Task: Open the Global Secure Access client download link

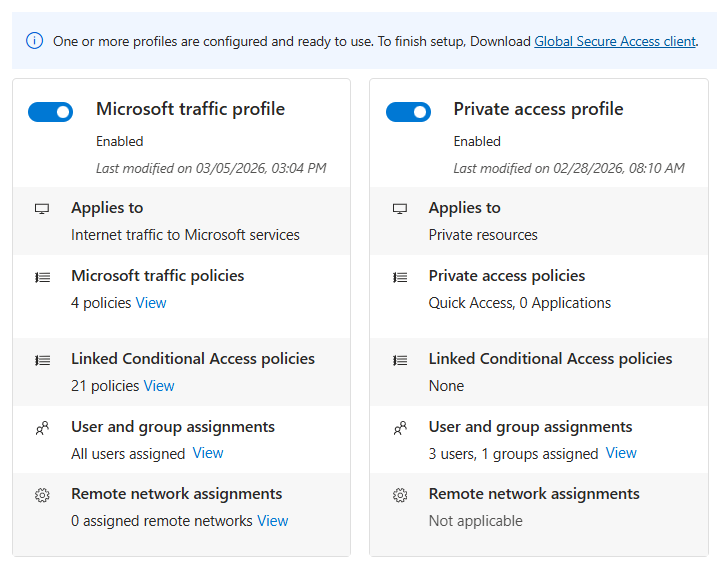Action: point(614,41)
